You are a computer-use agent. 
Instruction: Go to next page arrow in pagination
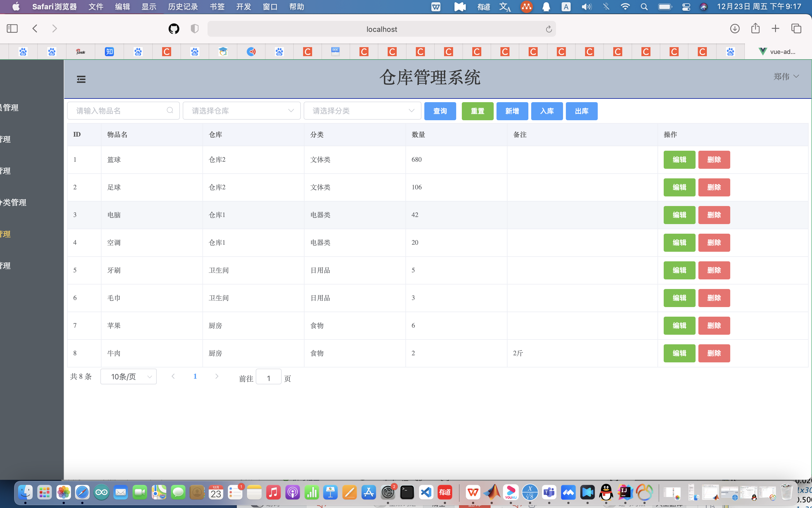217,376
